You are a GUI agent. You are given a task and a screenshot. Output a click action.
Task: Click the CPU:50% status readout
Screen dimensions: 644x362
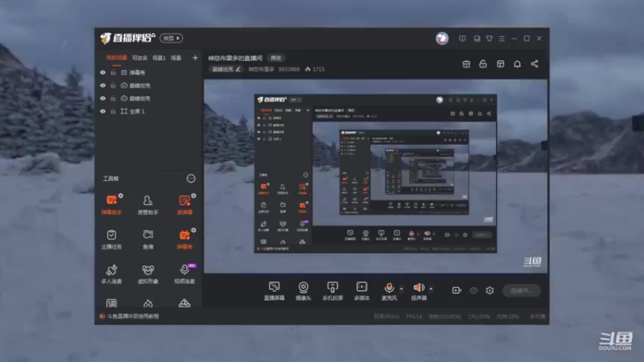click(479, 316)
